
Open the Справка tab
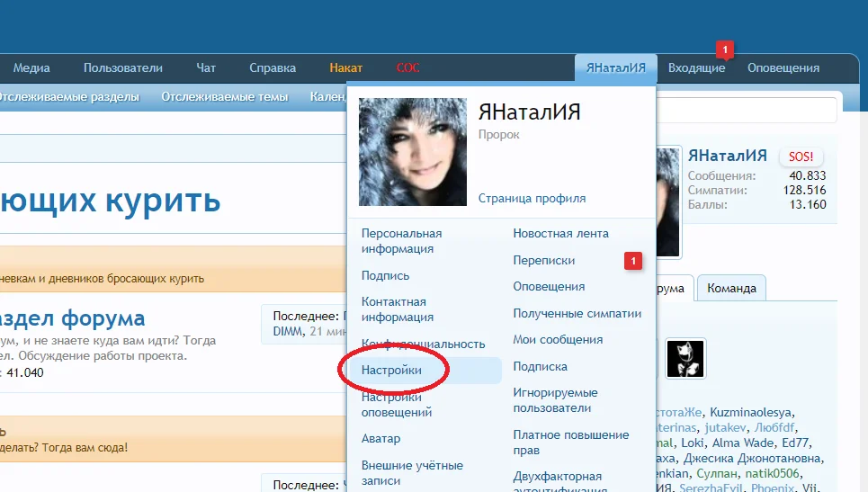(273, 68)
